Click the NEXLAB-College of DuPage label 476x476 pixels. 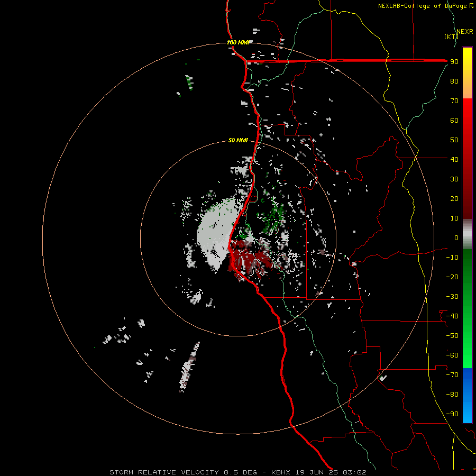[x=425, y=6]
